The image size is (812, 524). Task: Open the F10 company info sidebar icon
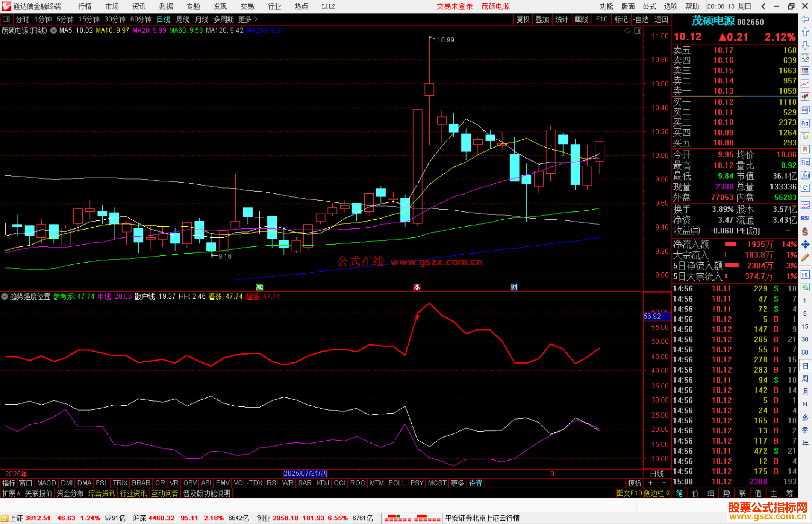pos(805,123)
